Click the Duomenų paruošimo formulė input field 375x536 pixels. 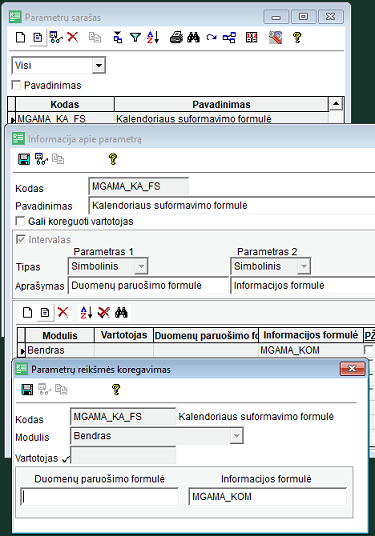[x=99, y=497]
